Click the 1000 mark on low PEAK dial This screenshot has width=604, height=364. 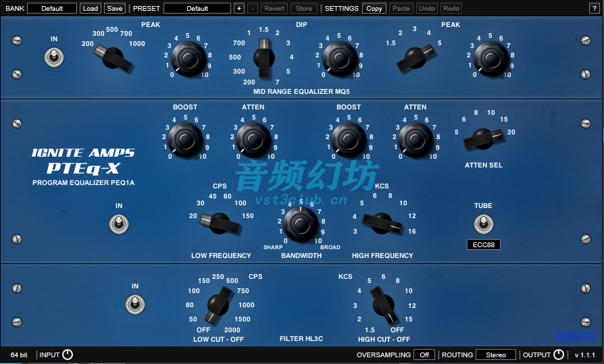click(x=136, y=44)
